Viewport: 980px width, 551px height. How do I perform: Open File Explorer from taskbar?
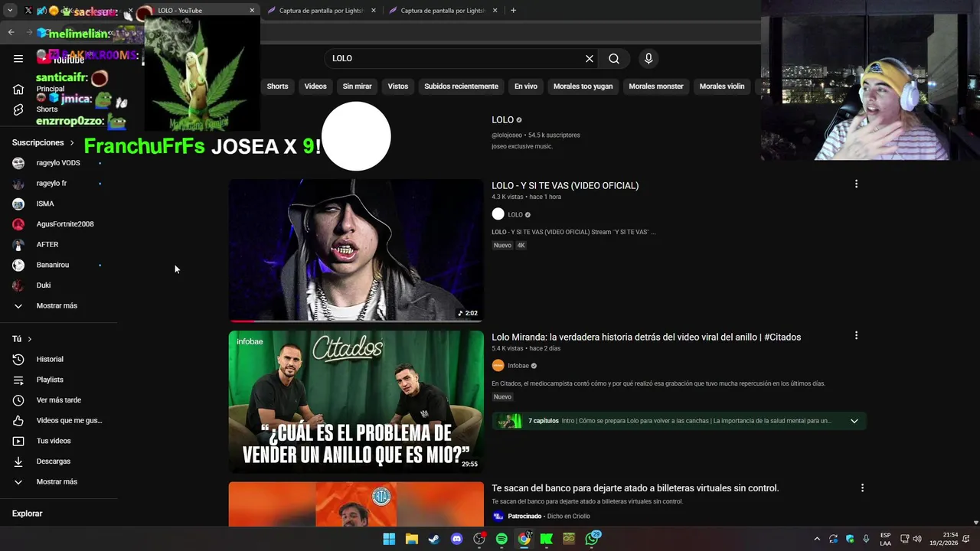click(411, 539)
